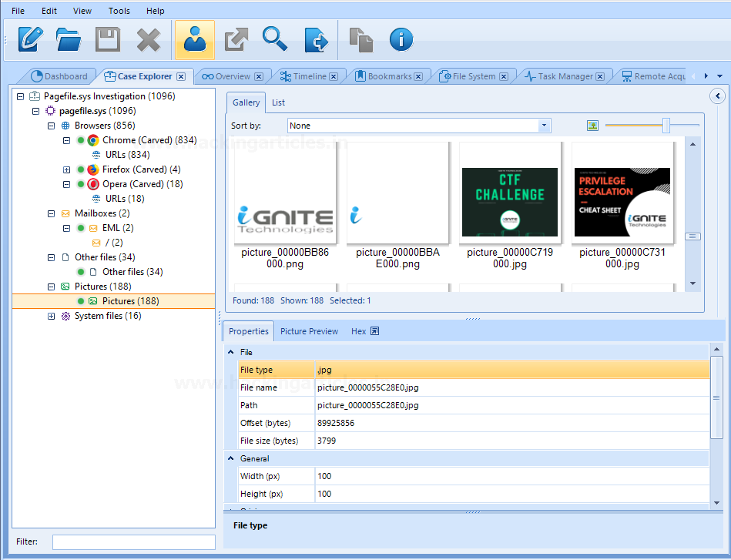The width and height of the screenshot is (731, 560).
Task: Click the floppy disk save icon
Action: pos(108,39)
